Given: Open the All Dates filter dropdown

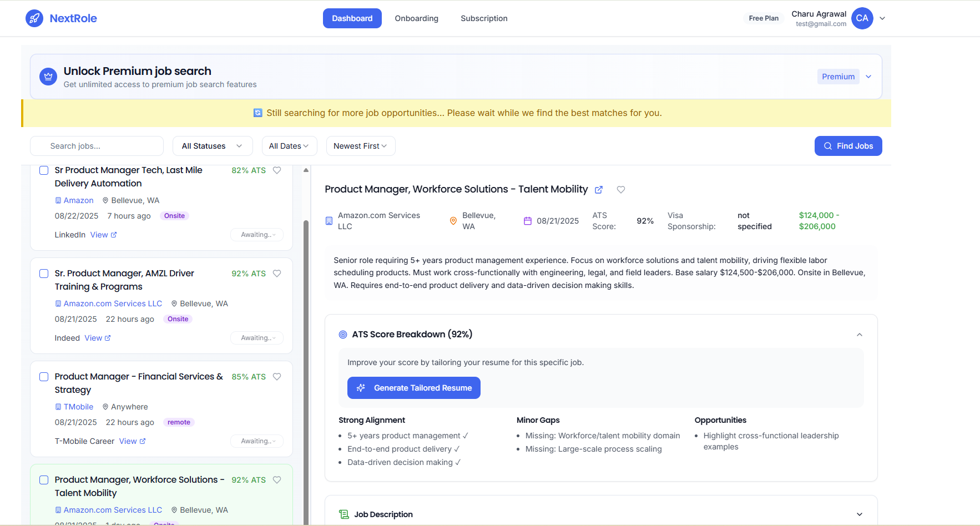Looking at the screenshot, I should (289, 146).
